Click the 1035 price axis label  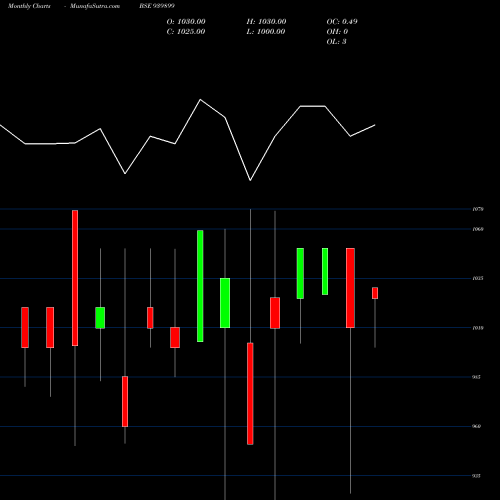pyautogui.click(x=478, y=278)
